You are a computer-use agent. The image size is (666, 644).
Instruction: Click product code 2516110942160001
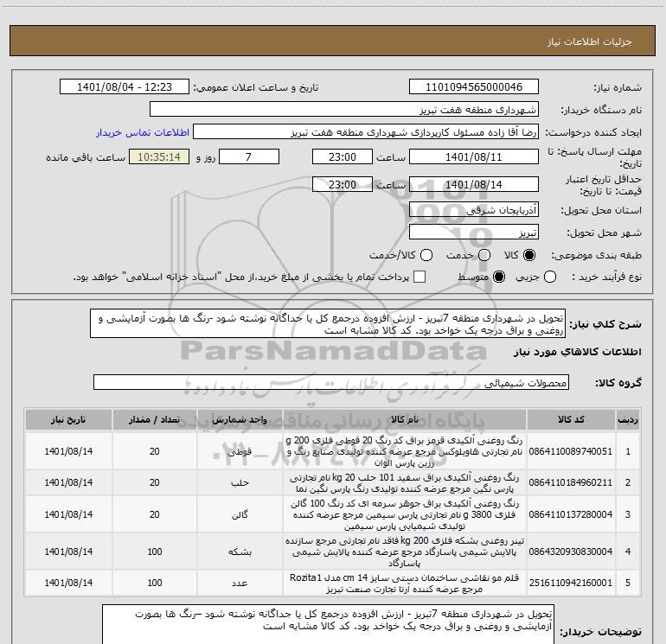point(571,583)
